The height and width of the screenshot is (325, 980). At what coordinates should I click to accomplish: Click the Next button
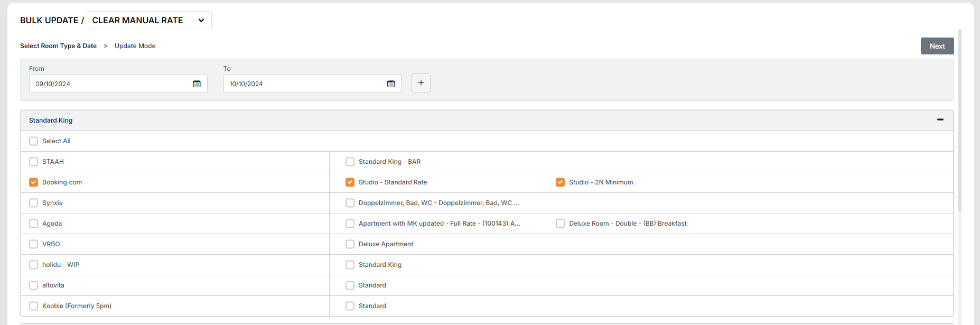coord(937,46)
